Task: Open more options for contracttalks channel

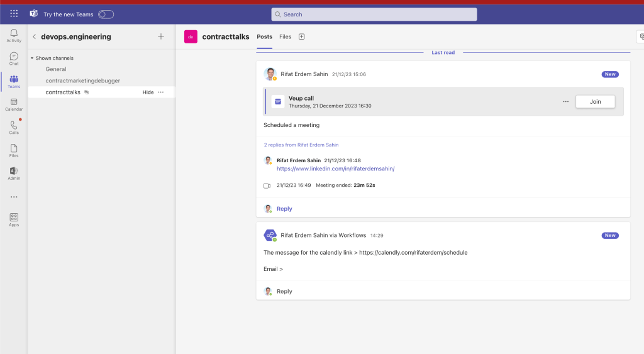Action: point(161,92)
